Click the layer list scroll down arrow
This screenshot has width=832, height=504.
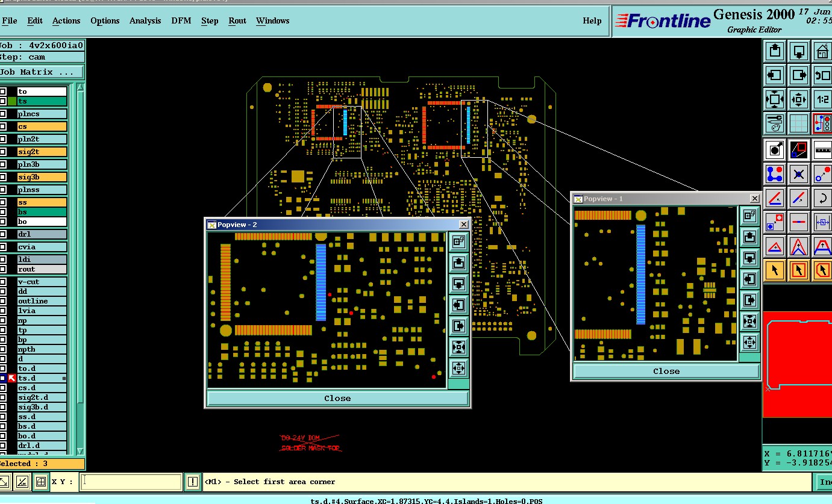(81, 452)
